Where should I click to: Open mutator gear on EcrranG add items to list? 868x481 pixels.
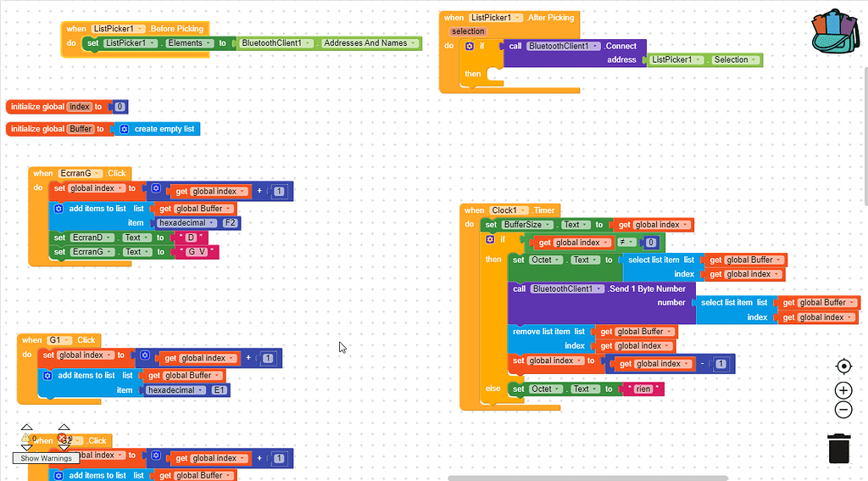pos(58,209)
